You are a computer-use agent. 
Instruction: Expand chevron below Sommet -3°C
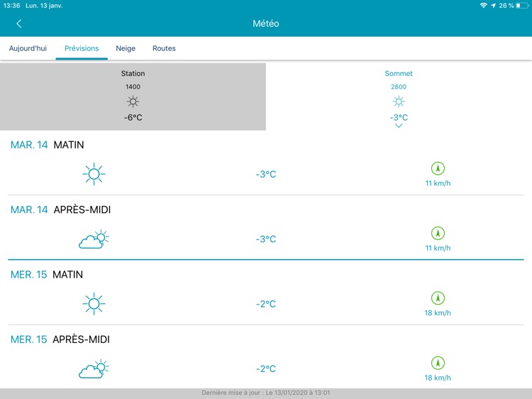point(399,126)
